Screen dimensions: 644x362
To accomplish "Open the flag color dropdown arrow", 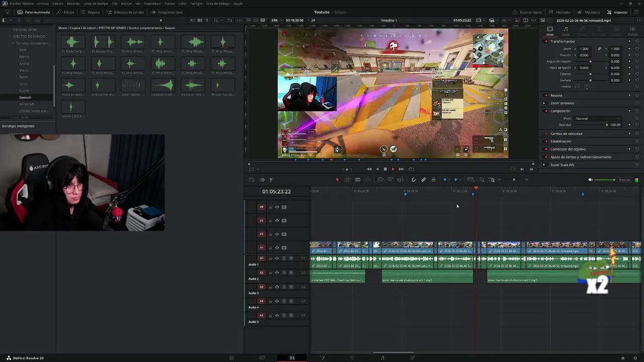I will coord(449,180).
